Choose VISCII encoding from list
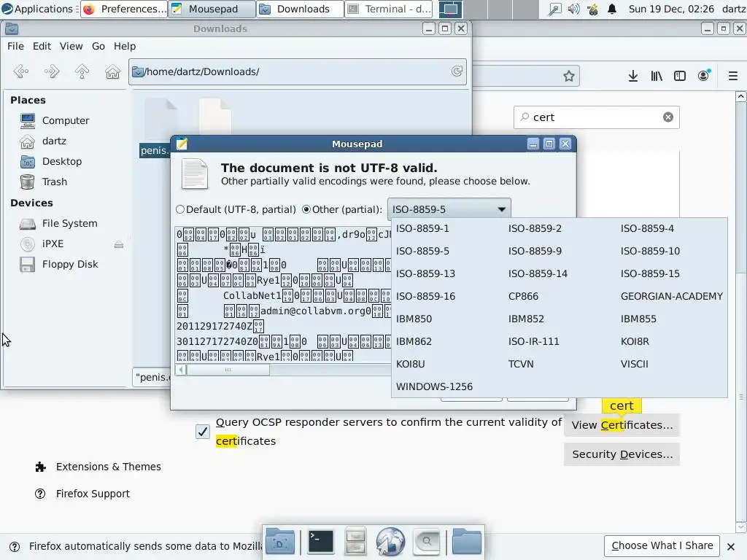Screen dimensions: 747x560 [634, 365]
